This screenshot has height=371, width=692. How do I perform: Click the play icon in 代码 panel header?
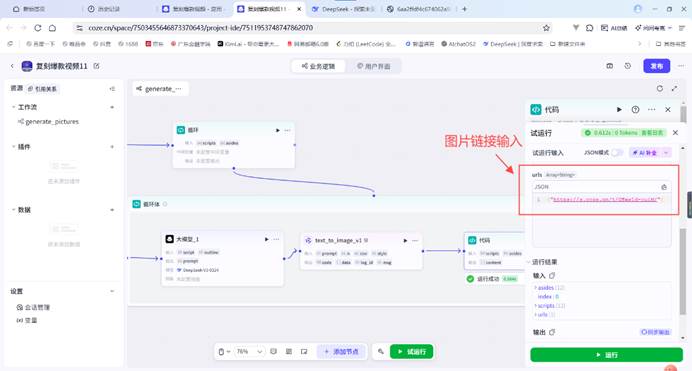click(619, 109)
